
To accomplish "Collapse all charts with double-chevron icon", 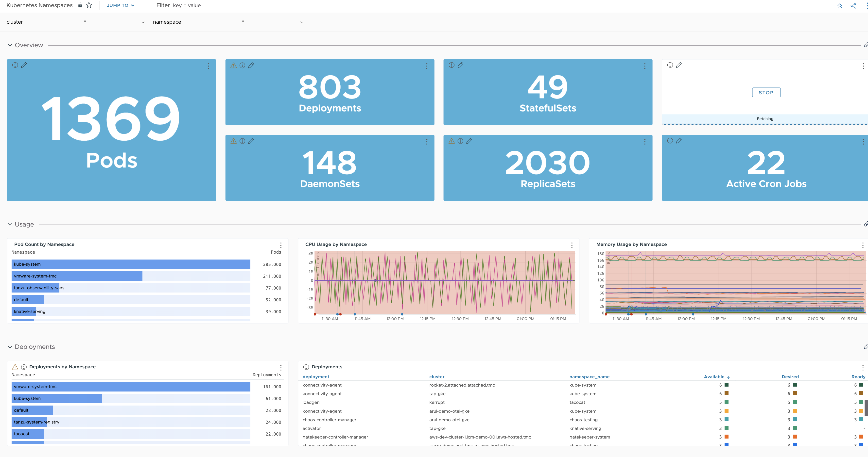I will [x=840, y=6].
